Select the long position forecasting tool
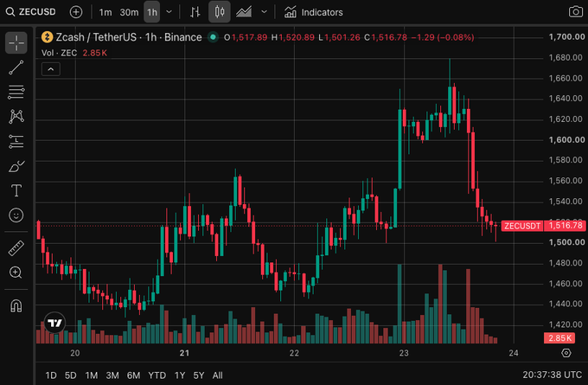Screen dimensions: 588x385 tap(16, 142)
